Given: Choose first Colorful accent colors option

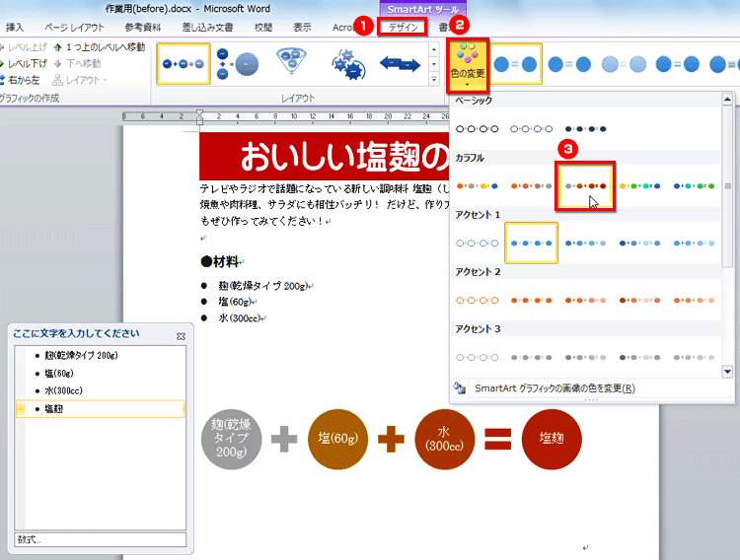Looking at the screenshot, I should [478, 186].
